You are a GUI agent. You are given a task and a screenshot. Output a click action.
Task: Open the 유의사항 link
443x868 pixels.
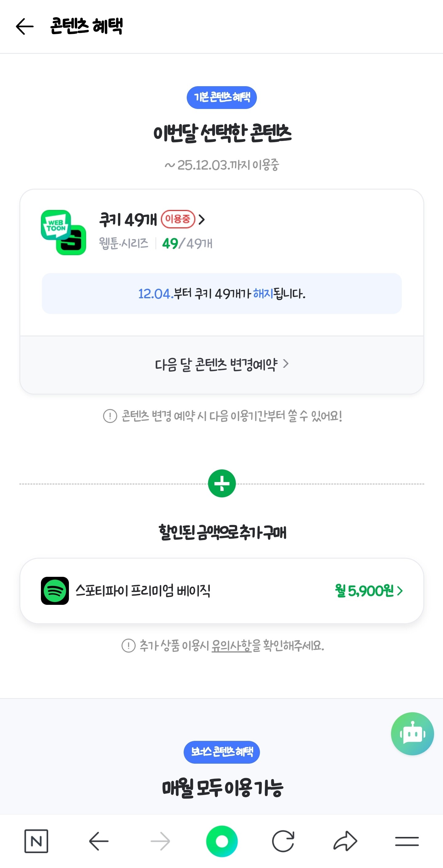[x=231, y=645]
